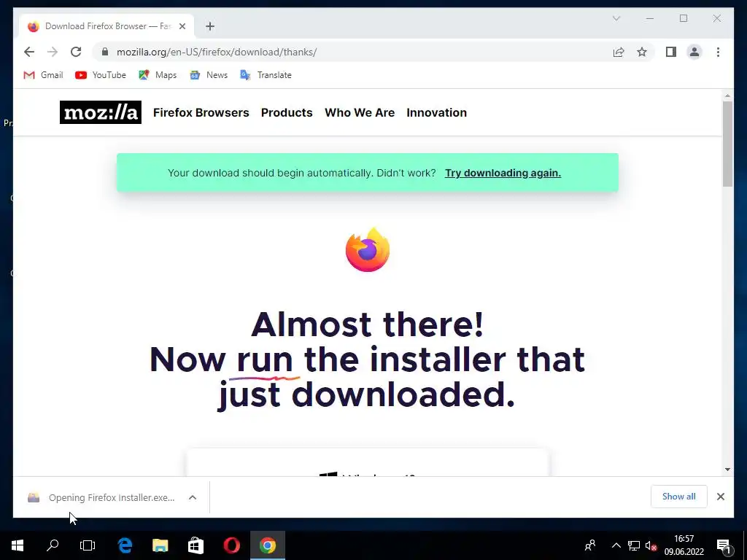Open the Translate bookmark

[x=266, y=75]
